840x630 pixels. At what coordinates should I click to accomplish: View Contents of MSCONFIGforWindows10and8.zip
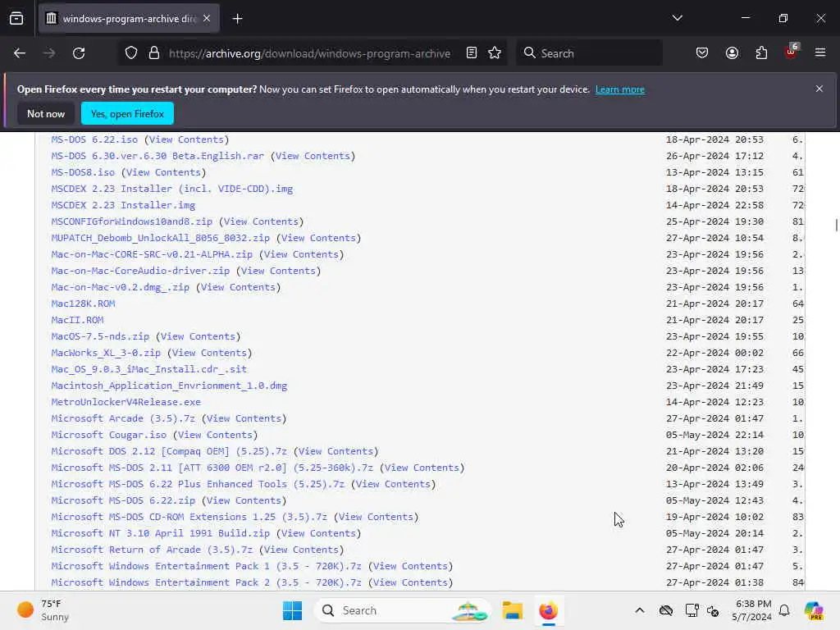(x=261, y=221)
